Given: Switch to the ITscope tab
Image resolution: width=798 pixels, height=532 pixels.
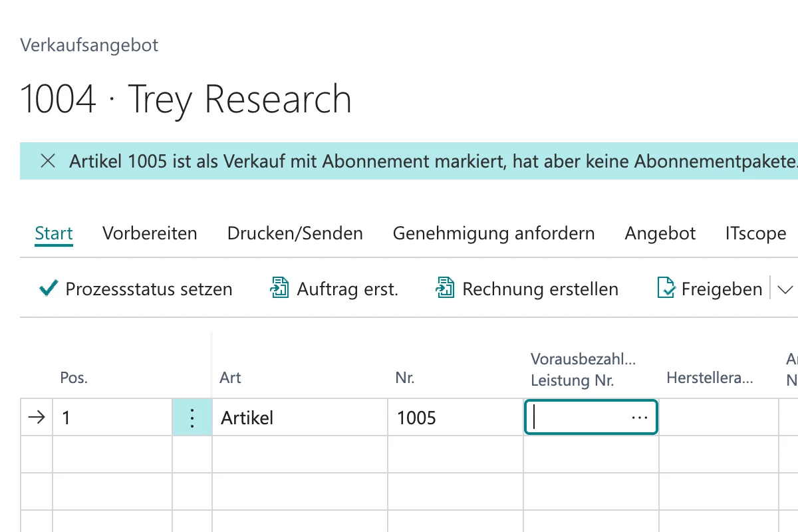Looking at the screenshot, I should pyautogui.click(x=756, y=233).
